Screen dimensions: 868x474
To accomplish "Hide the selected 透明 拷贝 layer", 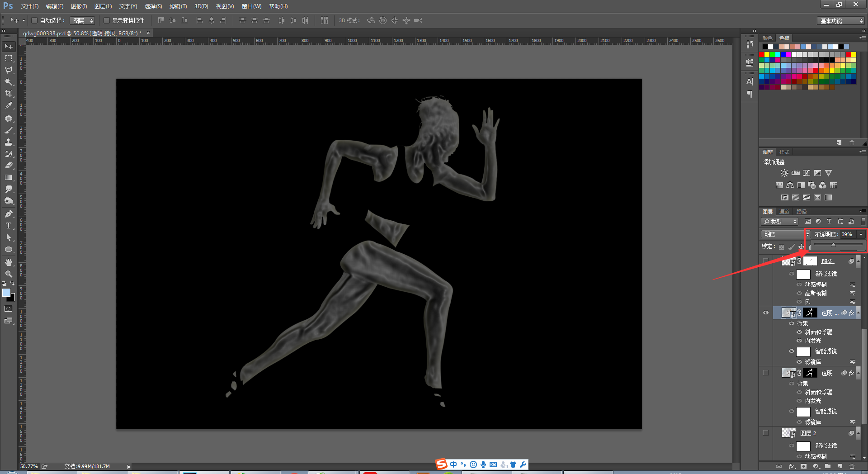I will pos(766,313).
